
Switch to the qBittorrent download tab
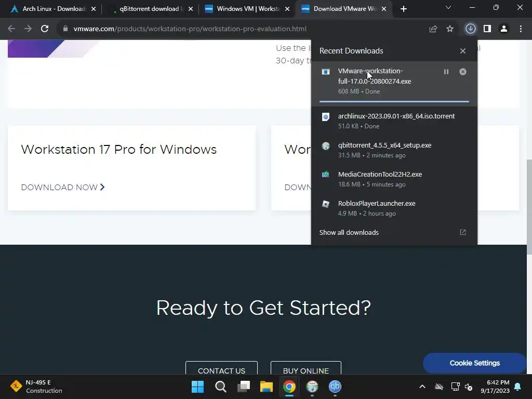[152, 9]
